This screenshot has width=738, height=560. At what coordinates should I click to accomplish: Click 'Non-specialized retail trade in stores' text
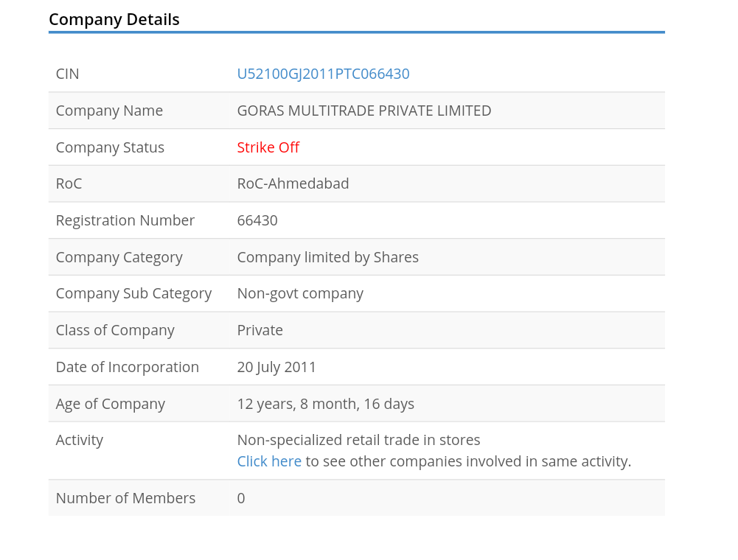(x=358, y=440)
